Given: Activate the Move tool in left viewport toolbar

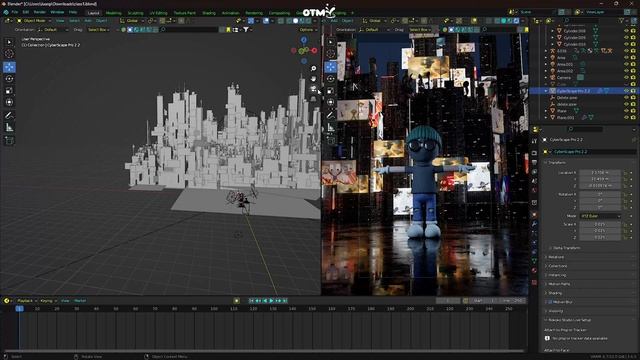Looking at the screenshot, I should tap(9, 67).
